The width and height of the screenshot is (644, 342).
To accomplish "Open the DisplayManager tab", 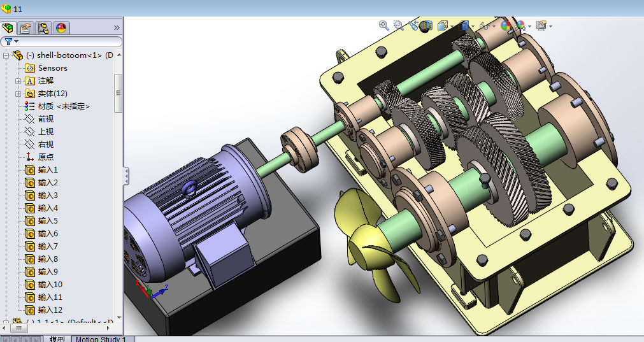I will tap(61, 28).
